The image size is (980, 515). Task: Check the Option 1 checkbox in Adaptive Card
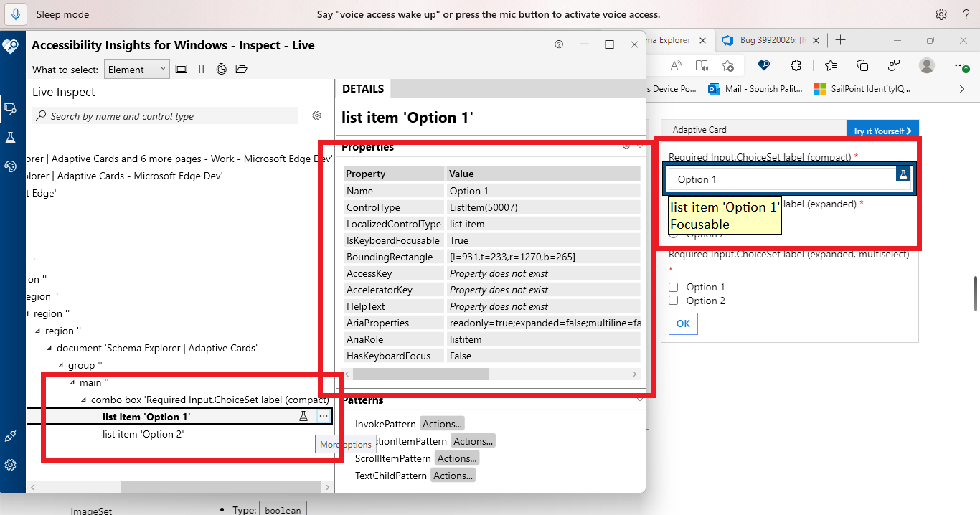pos(673,286)
